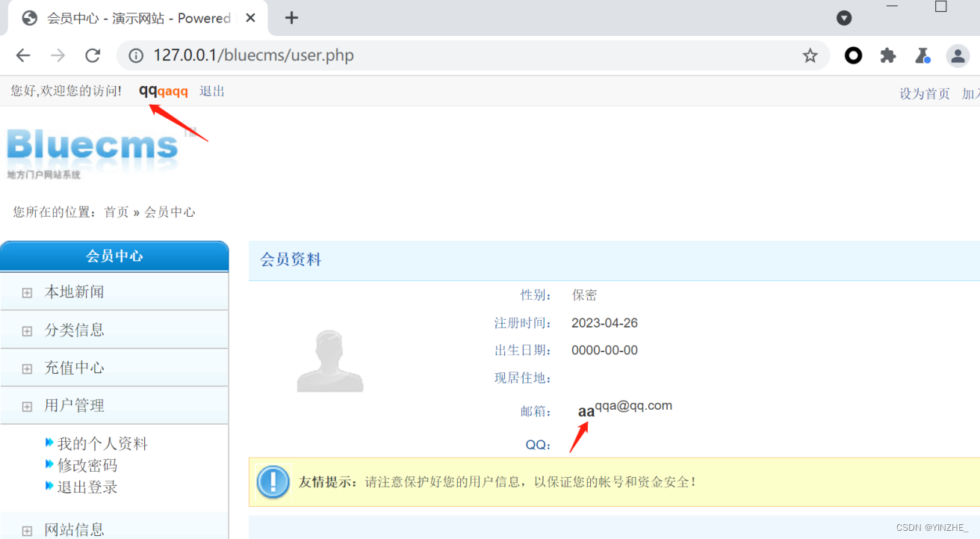Click the tab search down-arrow icon
This screenshot has height=539, width=980.
coord(844,18)
